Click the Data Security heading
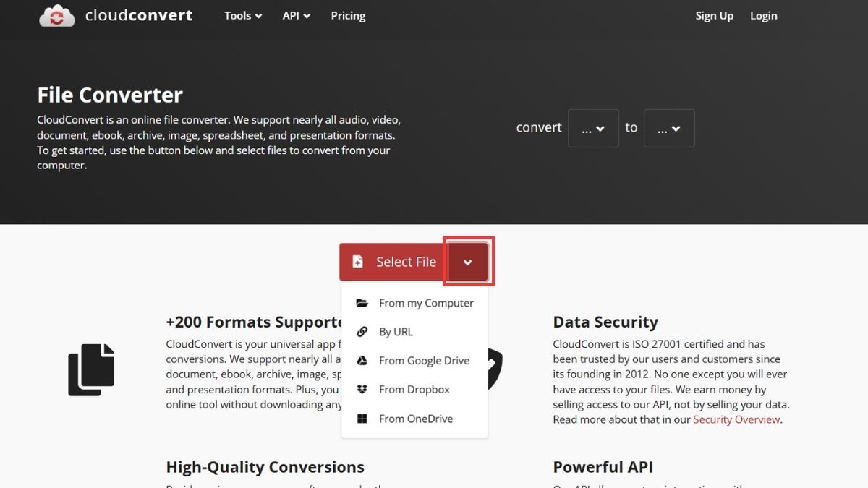868x488 pixels. click(605, 322)
